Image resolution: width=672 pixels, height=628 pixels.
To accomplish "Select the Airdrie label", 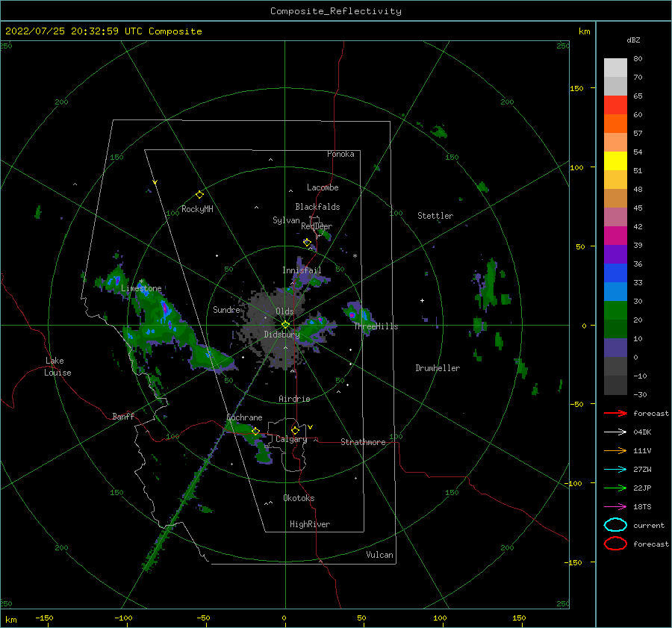I will 294,399.
